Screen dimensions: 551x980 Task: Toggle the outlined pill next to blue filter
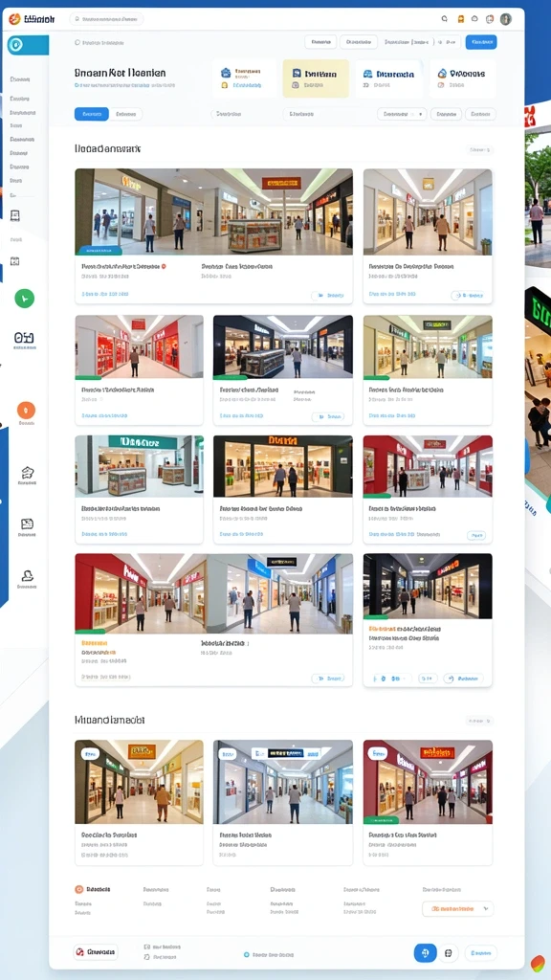(x=126, y=115)
